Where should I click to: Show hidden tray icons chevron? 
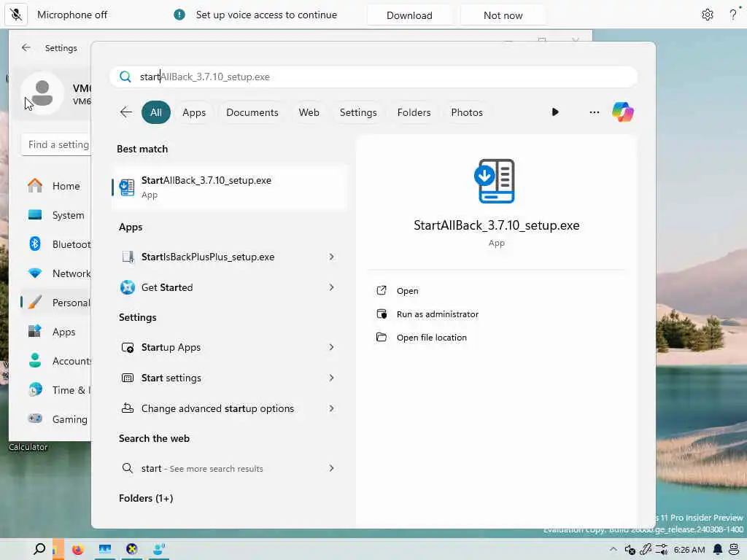click(613, 550)
